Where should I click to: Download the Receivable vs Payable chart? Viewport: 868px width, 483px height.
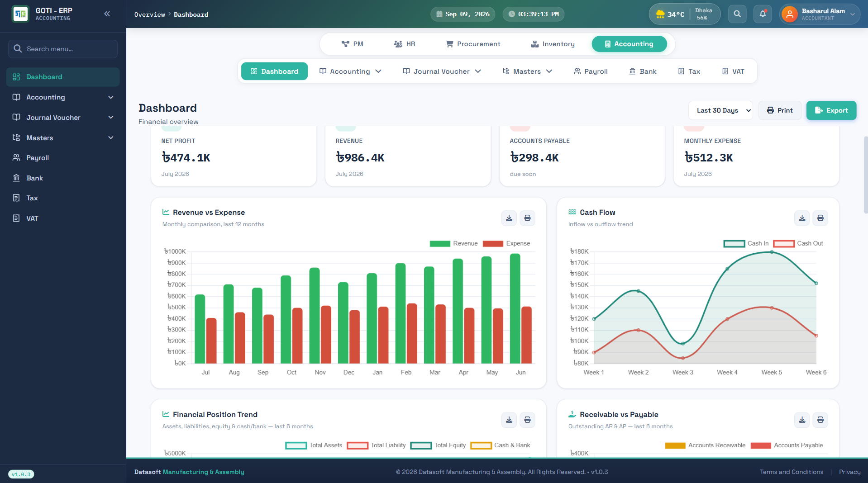pyautogui.click(x=802, y=420)
